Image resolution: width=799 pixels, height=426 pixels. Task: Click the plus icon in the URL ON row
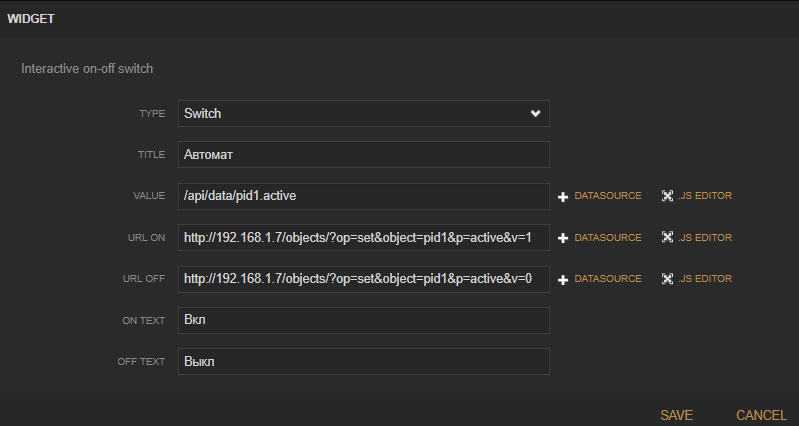click(x=563, y=238)
